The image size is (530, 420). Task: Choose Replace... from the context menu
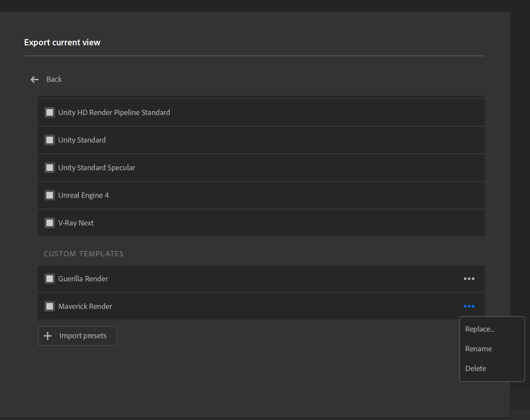pos(480,329)
